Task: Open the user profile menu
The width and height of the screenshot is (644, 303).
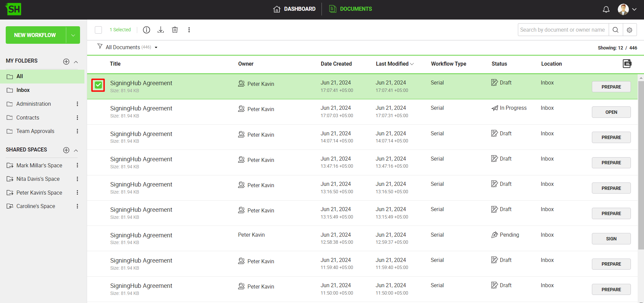Action: [x=627, y=9]
